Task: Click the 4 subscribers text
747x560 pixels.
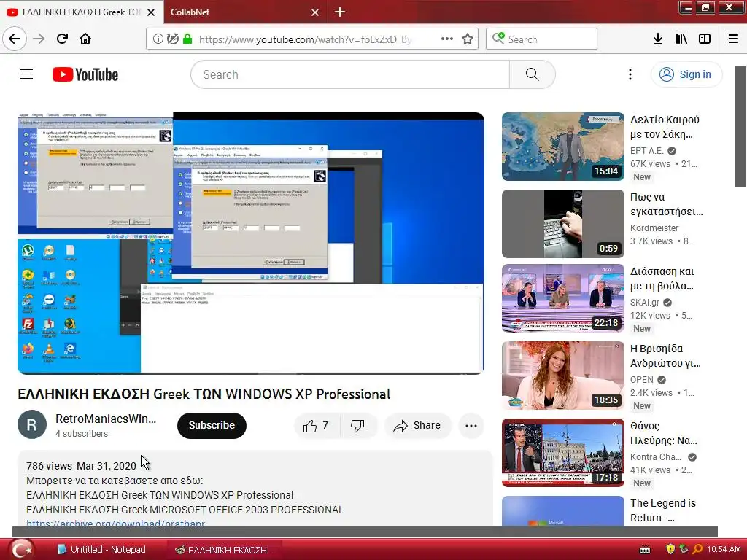Action: 82,433
